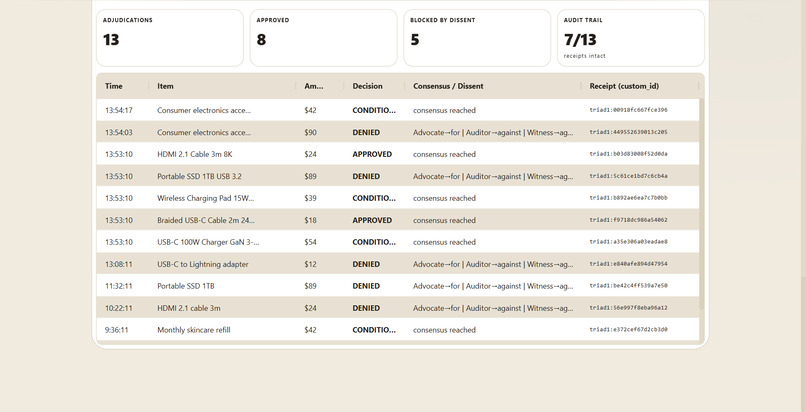Screen dimensions: 806x412
Task: Click the $54 amount cell
Action: tap(310, 242)
